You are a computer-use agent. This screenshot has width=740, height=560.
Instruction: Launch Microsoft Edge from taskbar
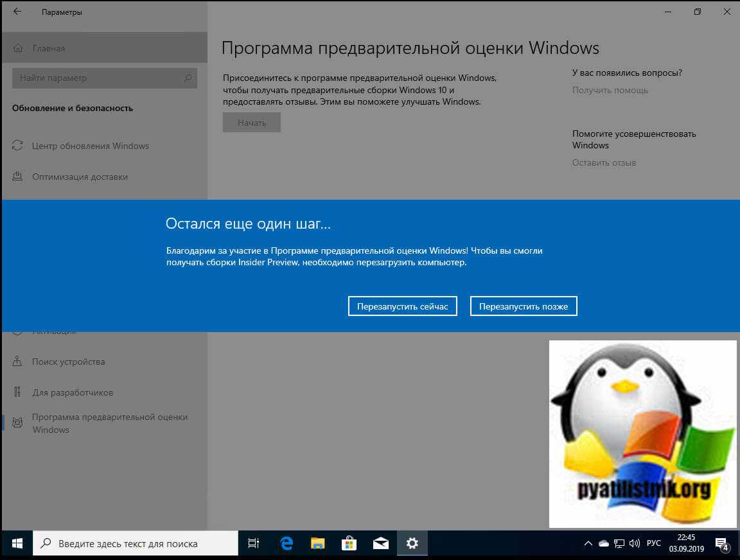click(286, 543)
